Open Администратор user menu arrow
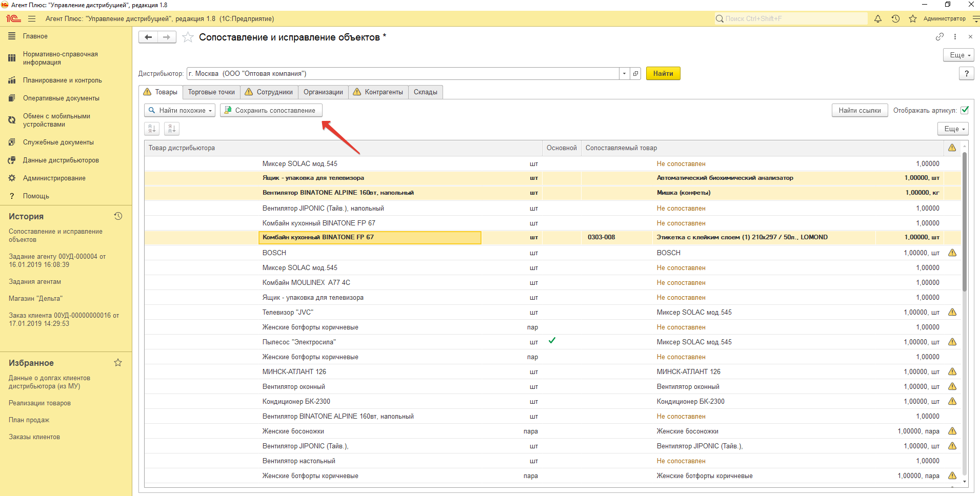 [x=976, y=18]
